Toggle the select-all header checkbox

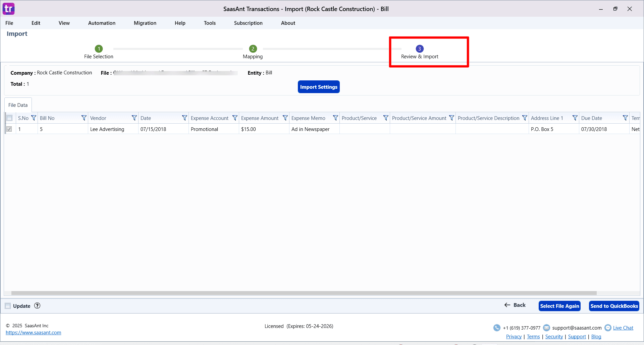coord(9,118)
